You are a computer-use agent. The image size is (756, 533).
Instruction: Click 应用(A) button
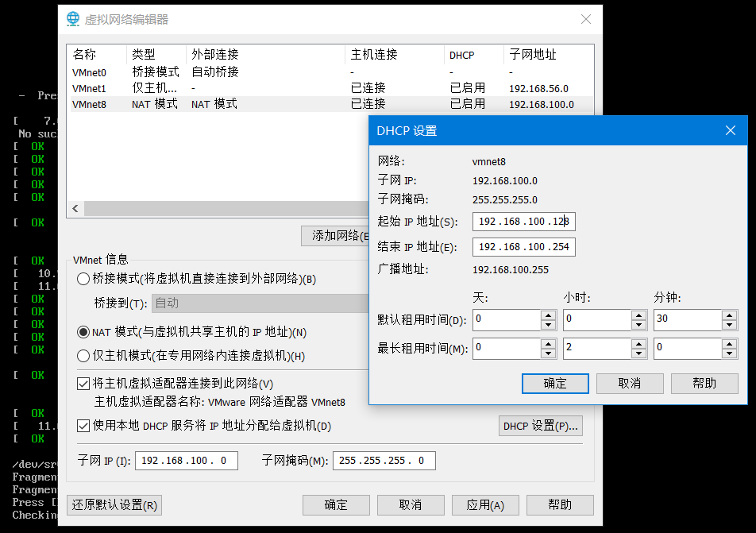[x=485, y=505]
